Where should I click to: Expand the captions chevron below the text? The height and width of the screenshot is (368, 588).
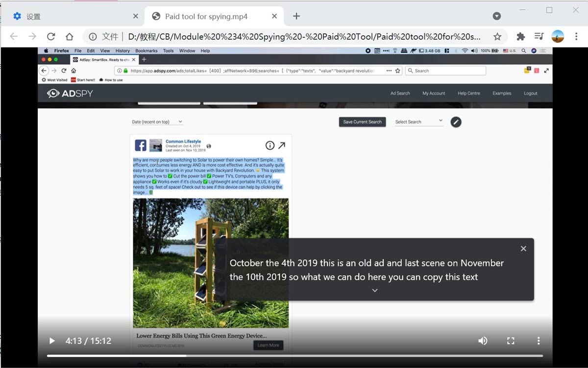pos(375,290)
